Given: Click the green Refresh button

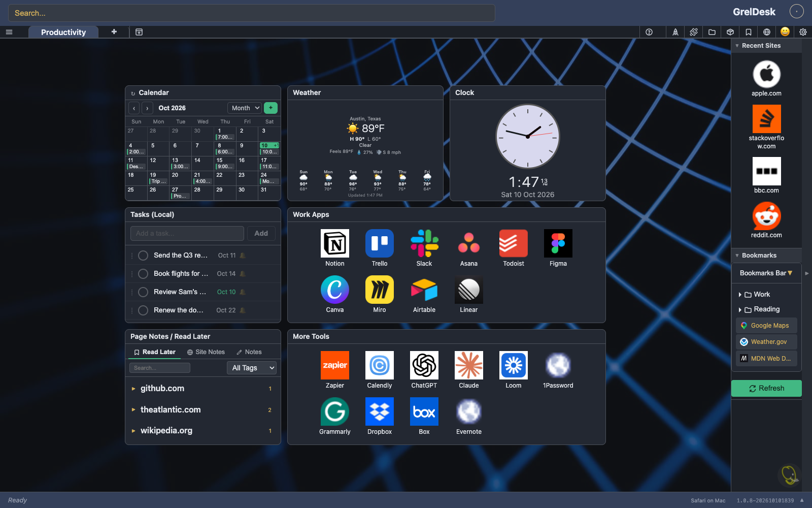Looking at the screenshot, I should pos(766,388).
